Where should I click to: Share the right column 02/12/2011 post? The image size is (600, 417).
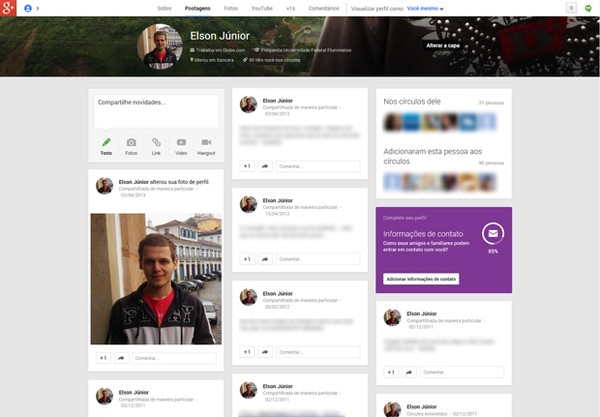coord(409,372)
